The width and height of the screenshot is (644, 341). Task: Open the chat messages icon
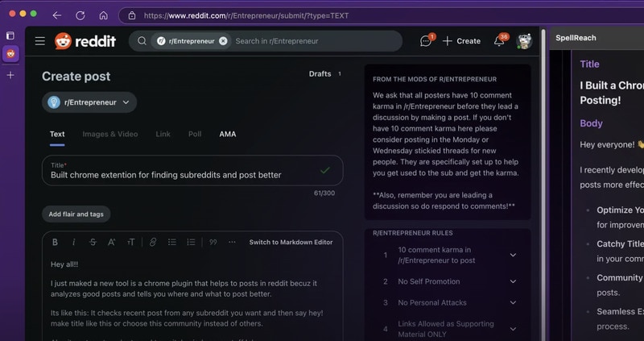point(426,41)
